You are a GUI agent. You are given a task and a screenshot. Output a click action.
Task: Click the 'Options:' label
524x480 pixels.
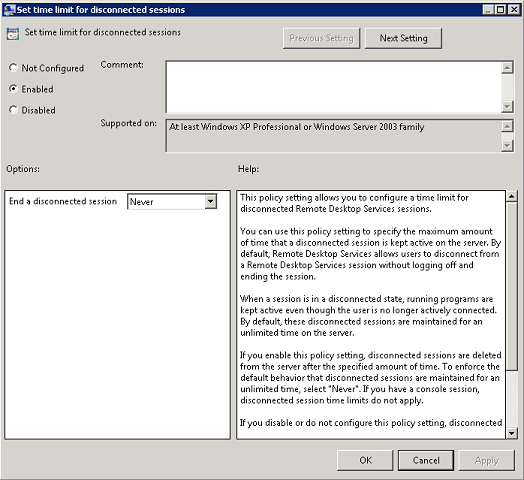(x=23, y=169)
